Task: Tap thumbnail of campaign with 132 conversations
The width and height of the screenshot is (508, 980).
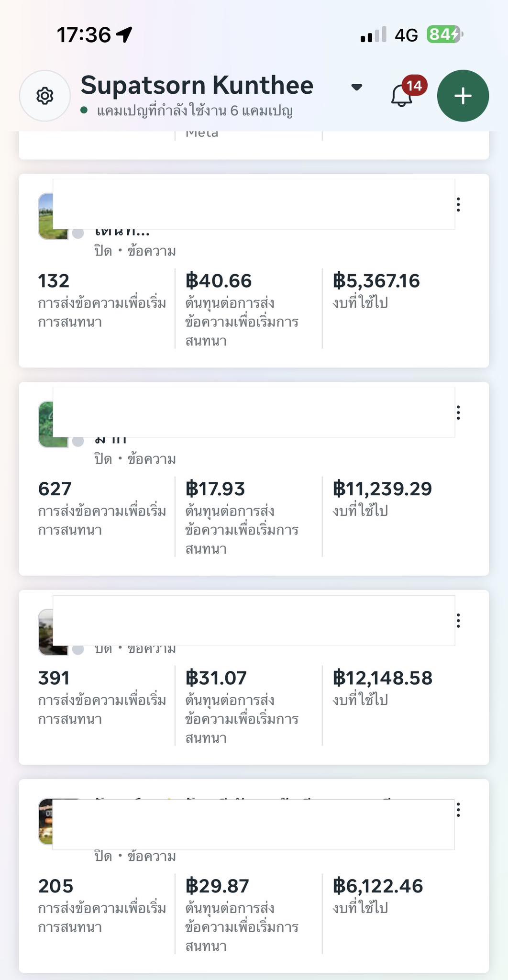Action: (46, 216)
